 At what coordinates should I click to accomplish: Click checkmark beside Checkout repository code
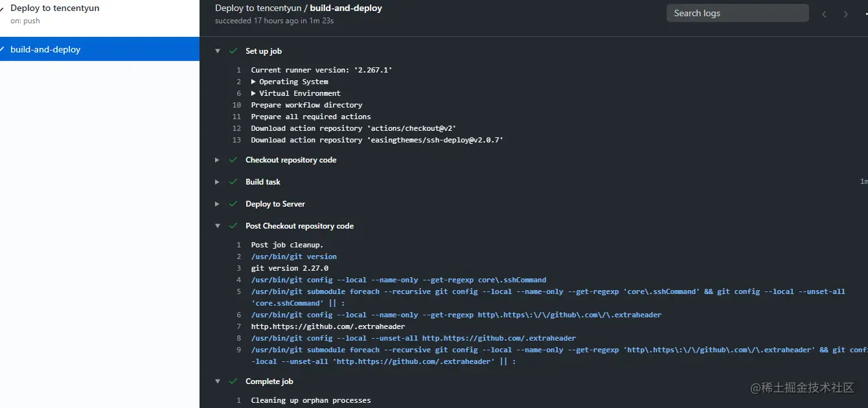point(233,160)
